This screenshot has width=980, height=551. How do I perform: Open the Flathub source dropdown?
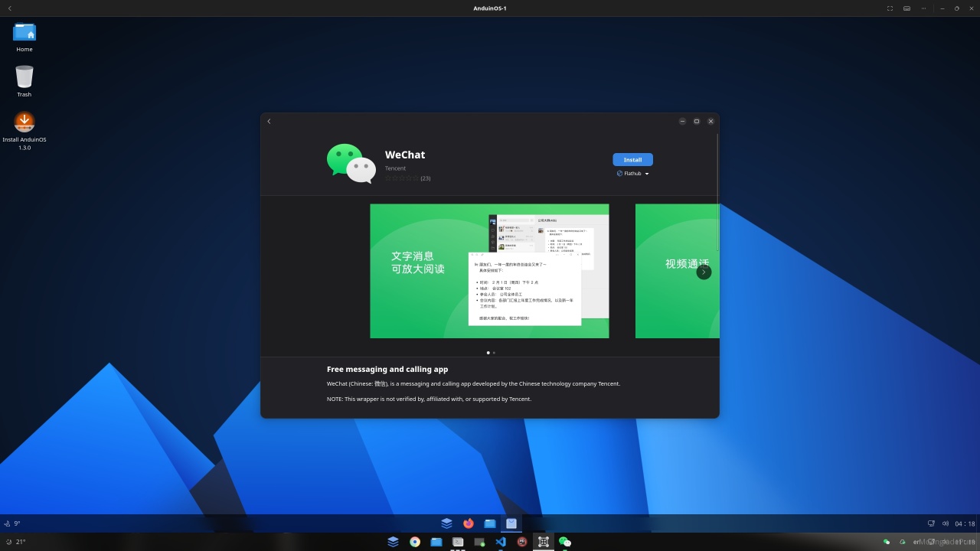coord(633,174)
